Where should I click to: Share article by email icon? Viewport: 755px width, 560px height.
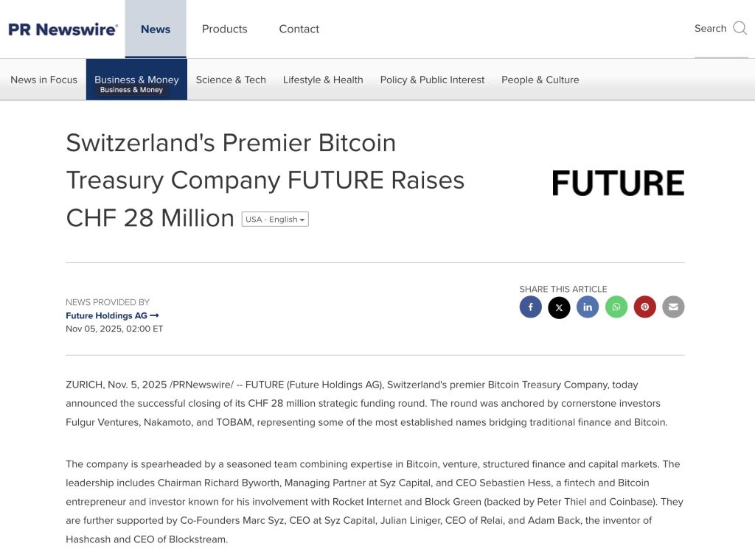point(673,307)
